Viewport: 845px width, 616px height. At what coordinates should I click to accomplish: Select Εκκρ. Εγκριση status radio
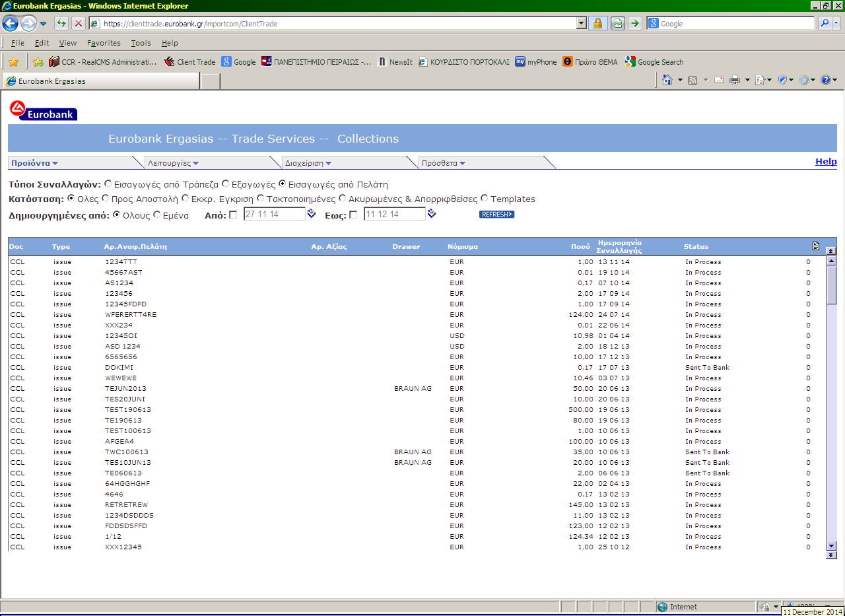(x=186, y=199)
